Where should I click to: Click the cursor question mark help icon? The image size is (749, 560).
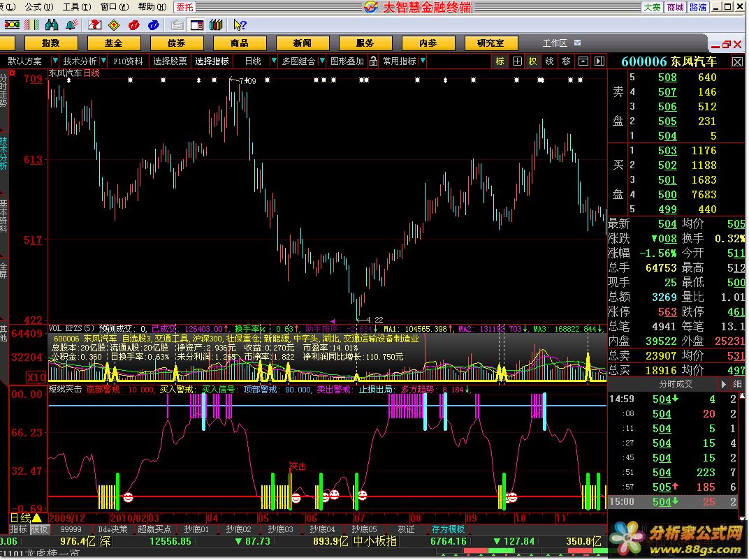[240, 24]
